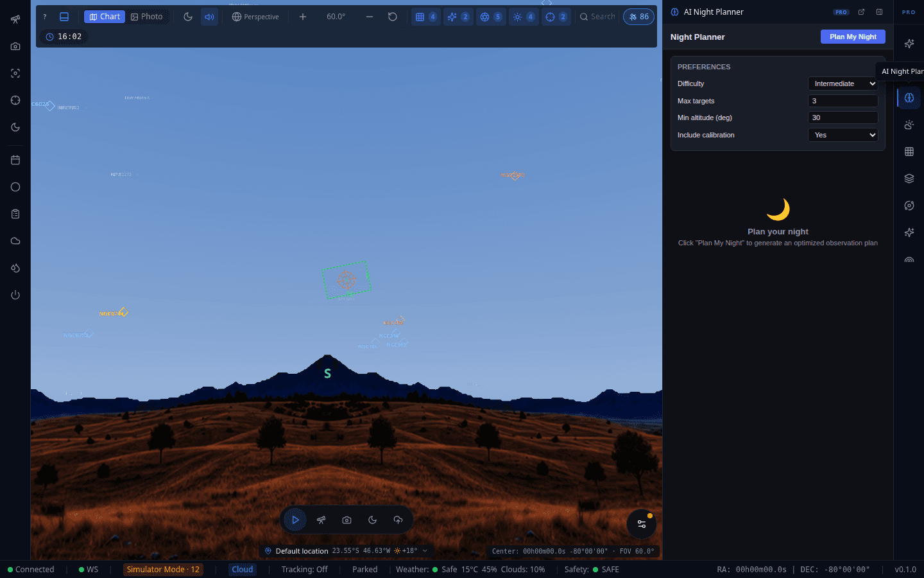
Task: Open the sliders settings floating button
Action: point(641,524)
